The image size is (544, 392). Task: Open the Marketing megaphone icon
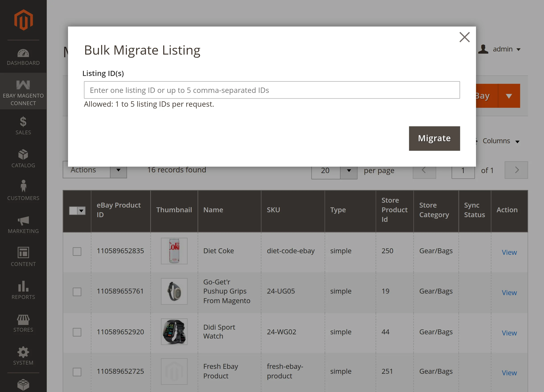click(23, 221)
